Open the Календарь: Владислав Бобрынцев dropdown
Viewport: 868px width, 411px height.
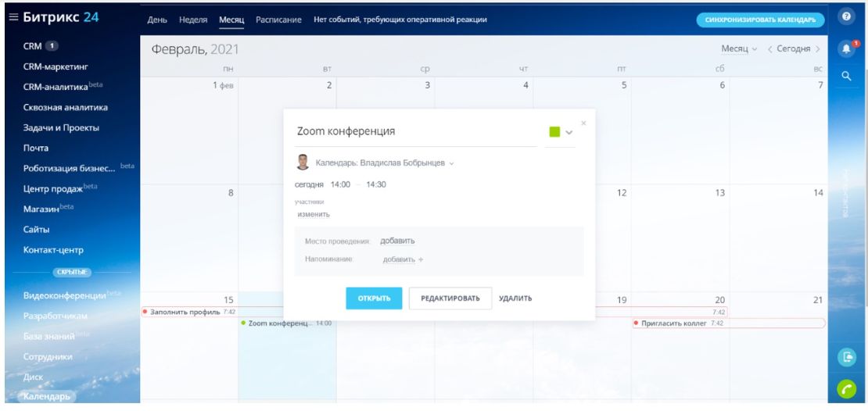tap(385, 163)
